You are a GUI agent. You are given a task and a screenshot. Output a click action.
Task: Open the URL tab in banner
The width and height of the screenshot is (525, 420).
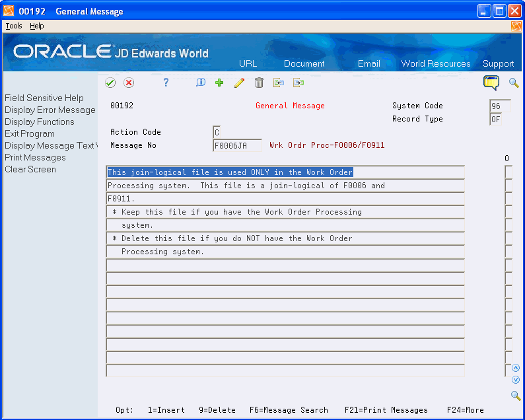(x=248, y=63)
